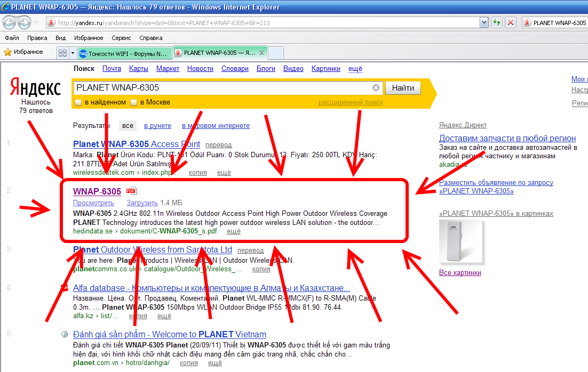The height and width of the screenshot is (372, 588).
Task: Open the Почта link
Action: [112, 69]
